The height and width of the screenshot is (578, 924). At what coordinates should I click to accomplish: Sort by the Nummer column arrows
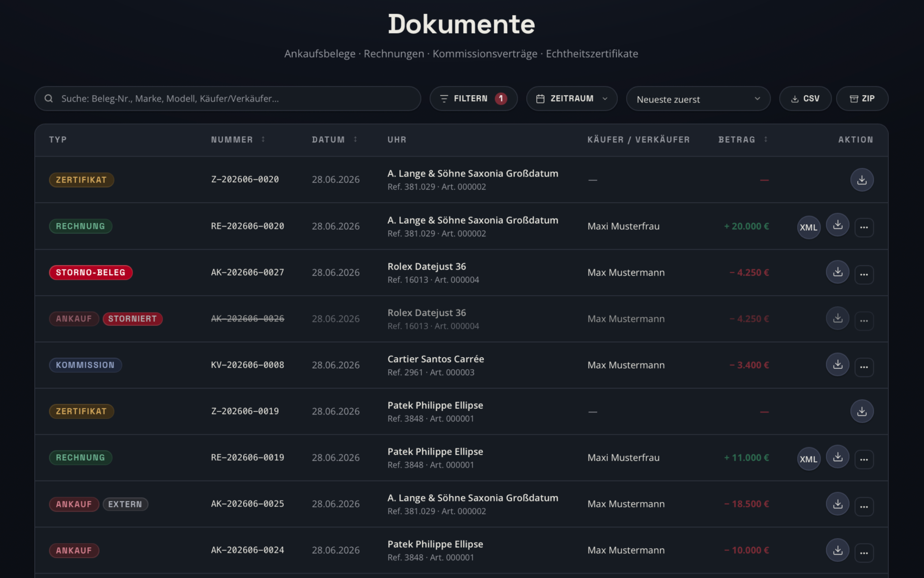coord(263,139)
